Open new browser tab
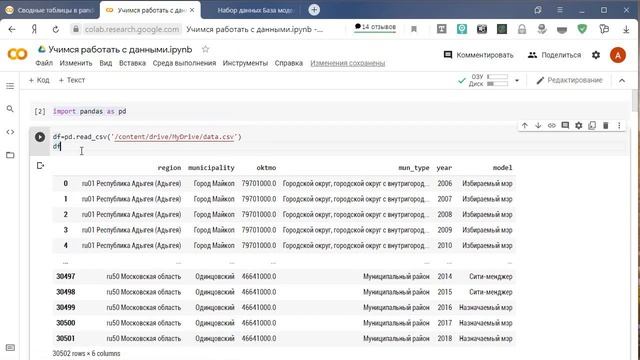Image resolution: width=640 pixels, height=360 pixels. click(x=314, y=10)
